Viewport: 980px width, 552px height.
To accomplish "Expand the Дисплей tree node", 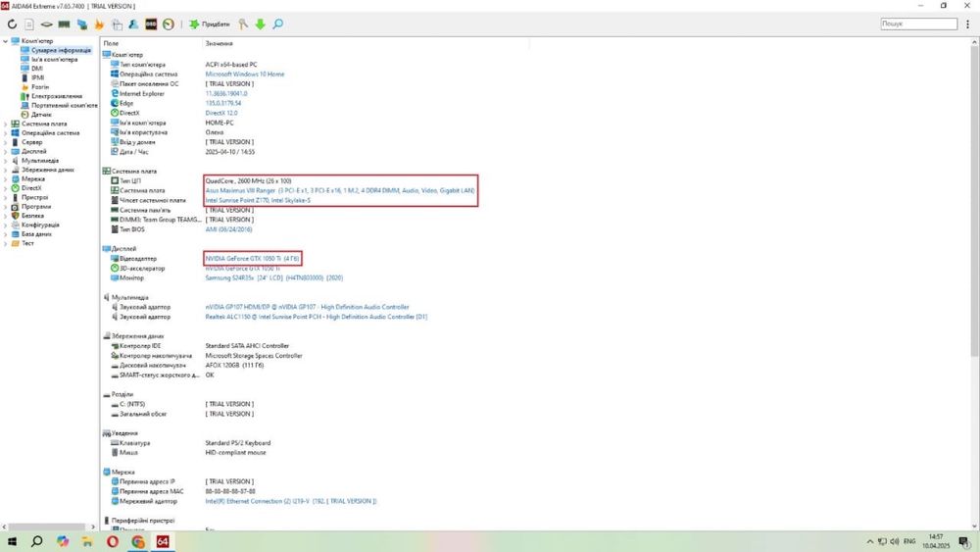I will pyautogui.click(x=6, y=151).
